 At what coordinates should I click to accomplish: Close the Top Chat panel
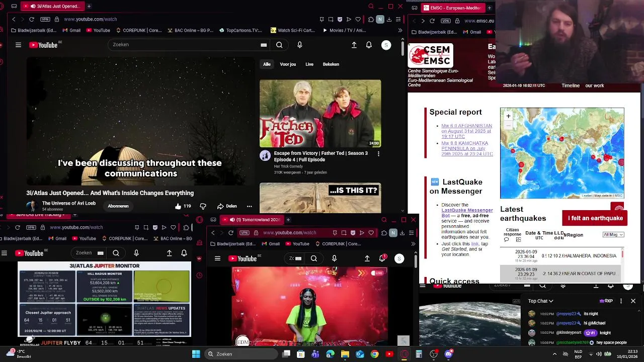pos(633,301)
